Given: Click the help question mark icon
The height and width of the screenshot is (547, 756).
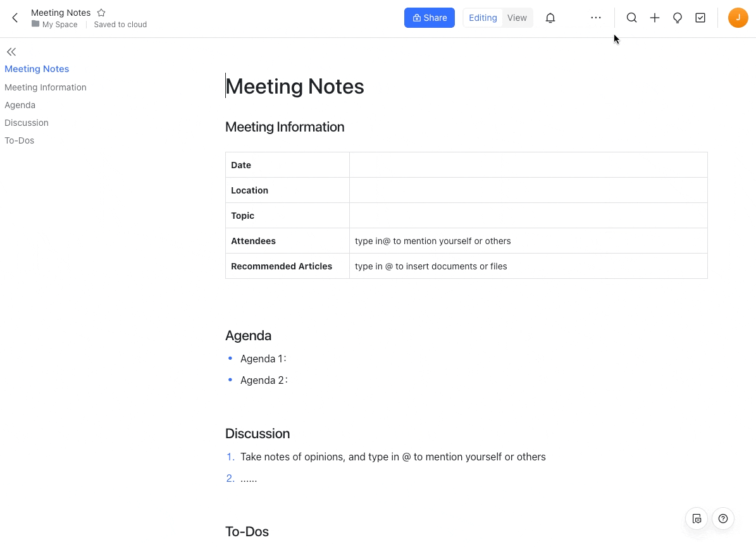Looking at the screenshot, I should click(723, 519).
